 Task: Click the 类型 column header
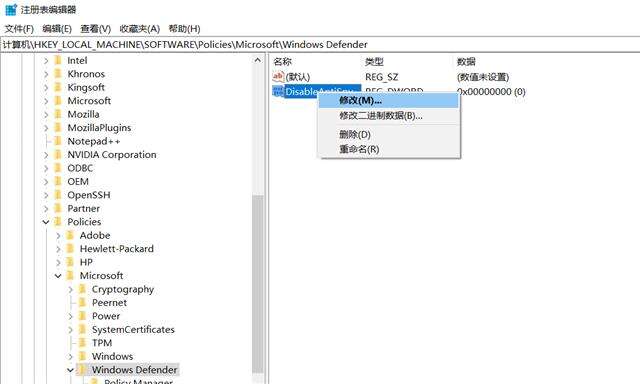tap(374, 62)
